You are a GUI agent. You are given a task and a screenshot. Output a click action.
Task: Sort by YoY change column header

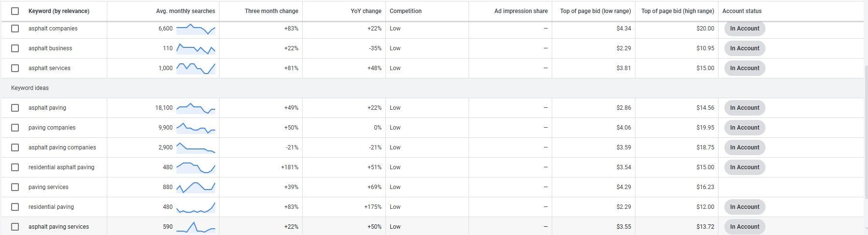click(366, 11)
